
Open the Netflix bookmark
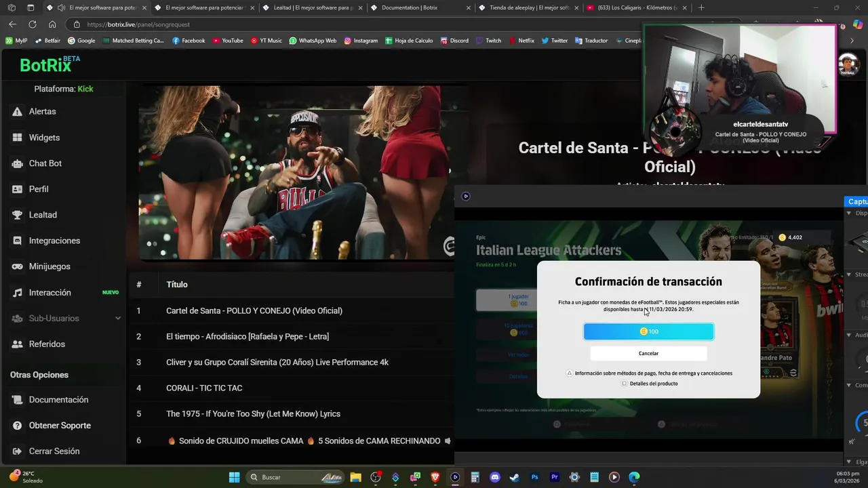point(521,41)
